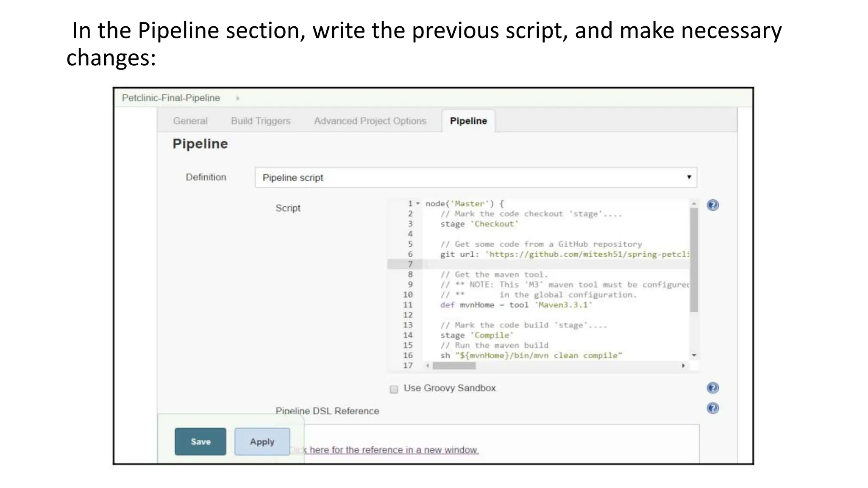This screenshot has height=488, width=868.
Task: Click the "// Get some code from a GitHub" comment
Action: 541,244
